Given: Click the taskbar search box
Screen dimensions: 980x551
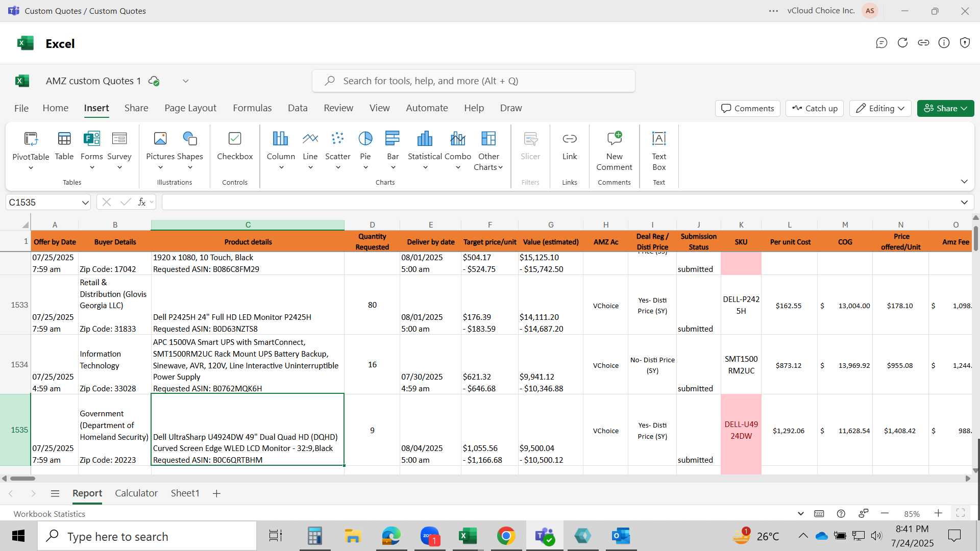Looking at the screenshot, I should [147, 536].
